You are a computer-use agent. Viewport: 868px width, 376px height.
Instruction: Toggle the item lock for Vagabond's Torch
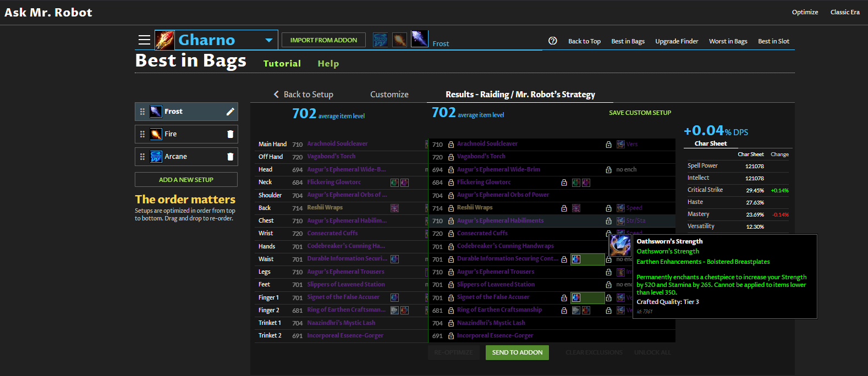point(451,157)
